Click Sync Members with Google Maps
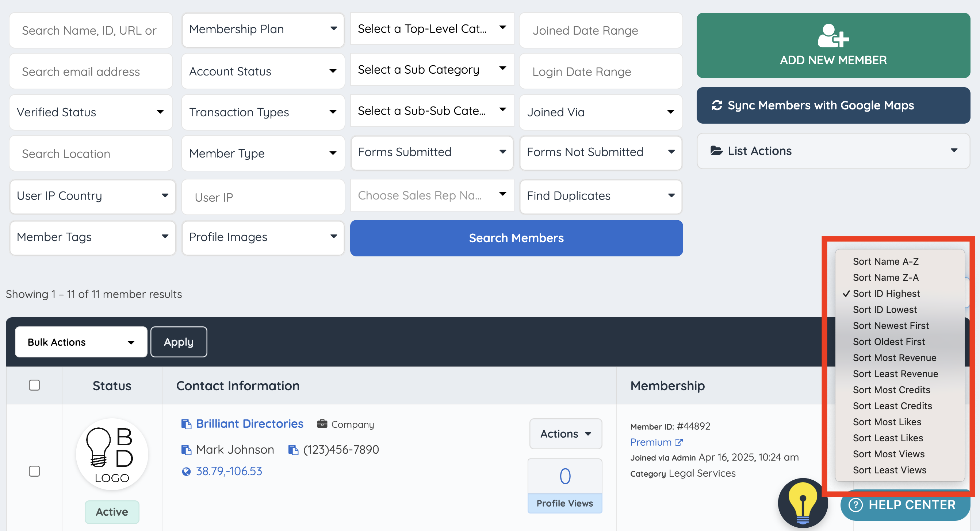 833,106
